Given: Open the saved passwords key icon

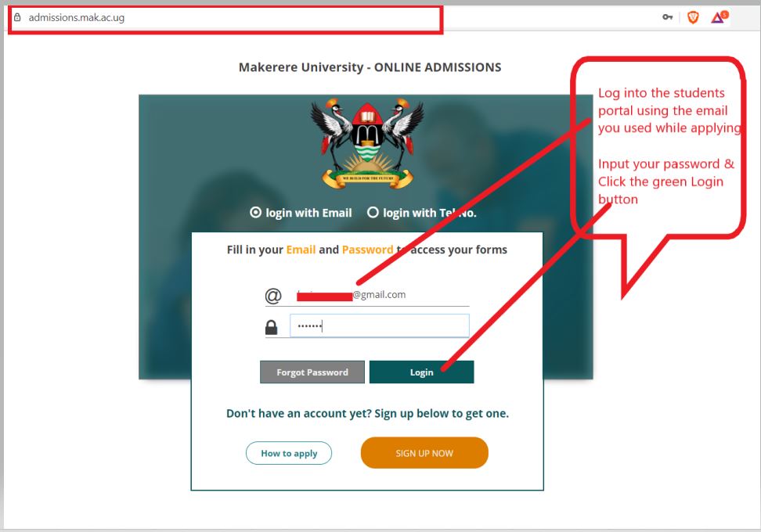Looking at the screenshot, I should click(x=668, y=17).
